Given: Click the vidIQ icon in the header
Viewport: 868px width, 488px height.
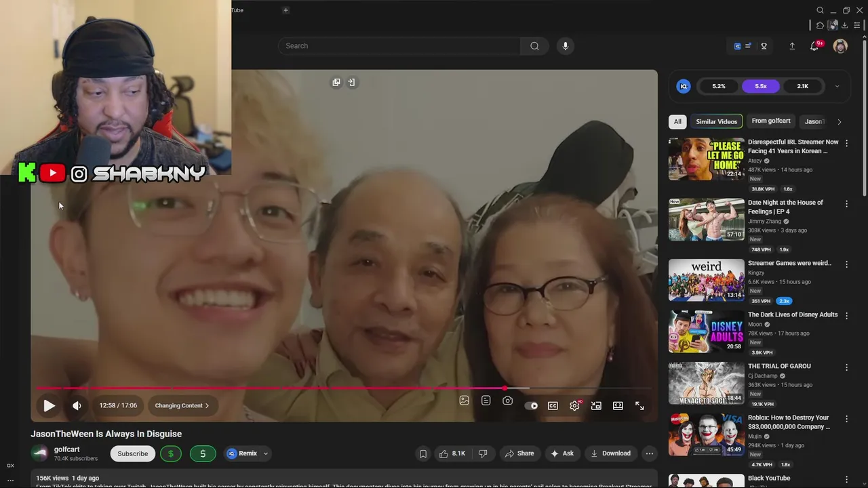Looking at the screenshot, I should point(737,46).
